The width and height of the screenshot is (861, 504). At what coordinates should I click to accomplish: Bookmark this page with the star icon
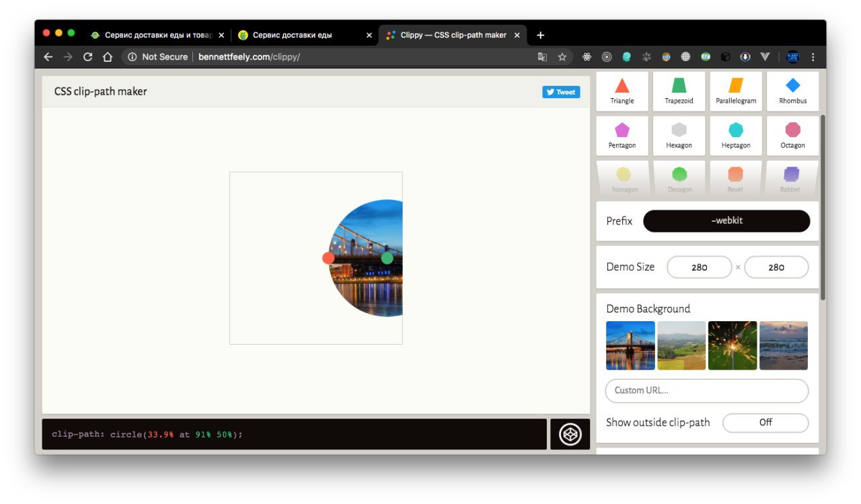click(x=562, y=57)
